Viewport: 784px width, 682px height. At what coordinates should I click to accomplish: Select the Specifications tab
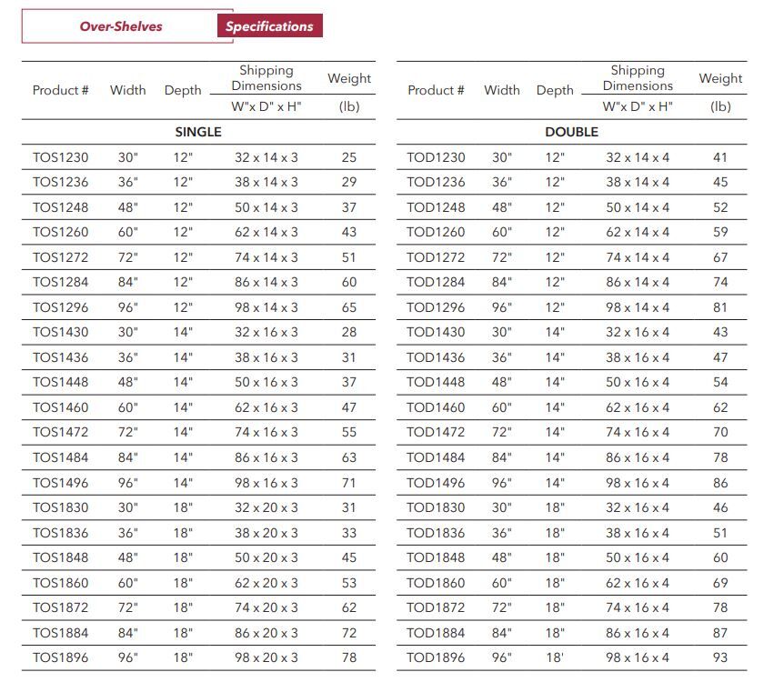point(269,26)
